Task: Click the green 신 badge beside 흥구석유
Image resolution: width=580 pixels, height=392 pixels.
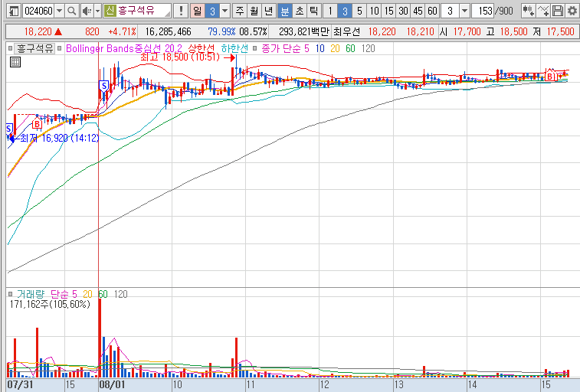Action: (x=110, y=11)
